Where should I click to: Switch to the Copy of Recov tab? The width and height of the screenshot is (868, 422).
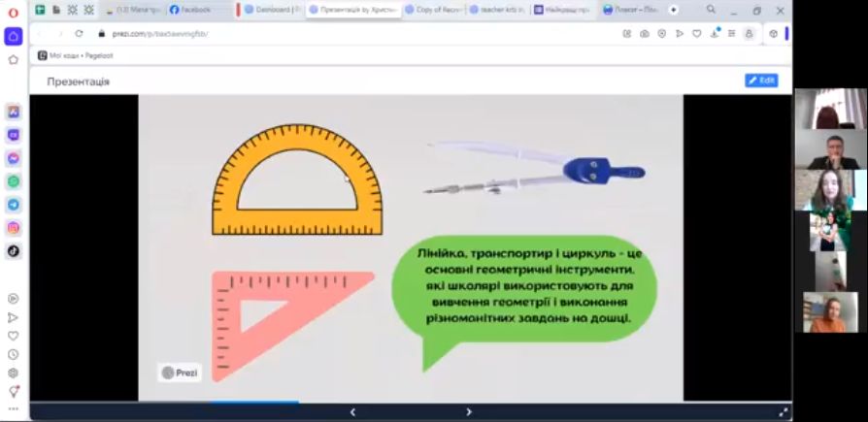[433, 10]
